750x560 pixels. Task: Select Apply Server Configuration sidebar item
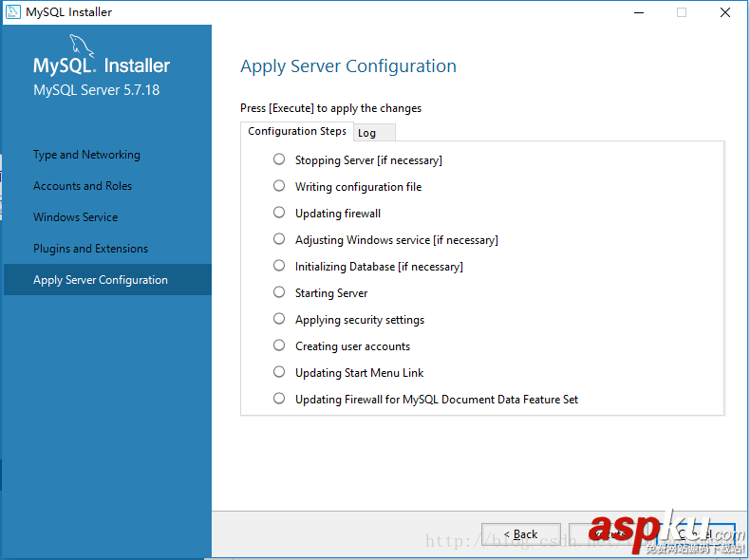tap(101, 280)
